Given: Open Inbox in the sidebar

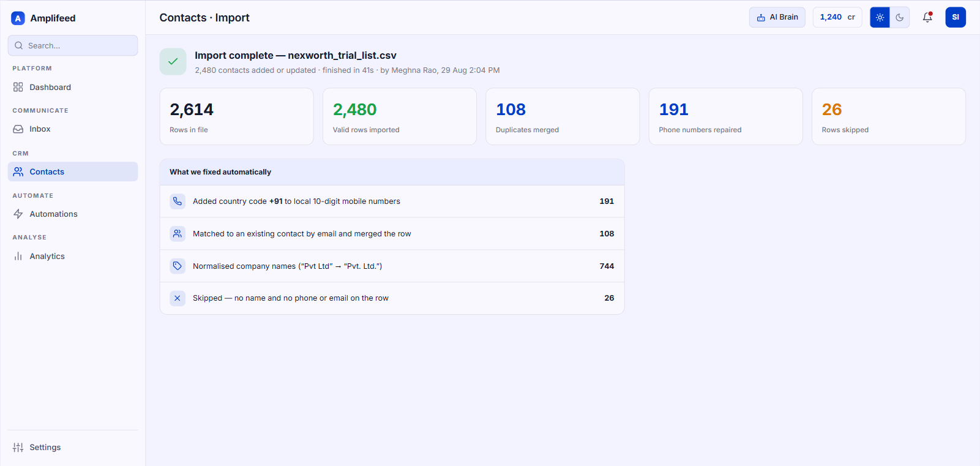Looking at the screenshot, I should (73, 129).
